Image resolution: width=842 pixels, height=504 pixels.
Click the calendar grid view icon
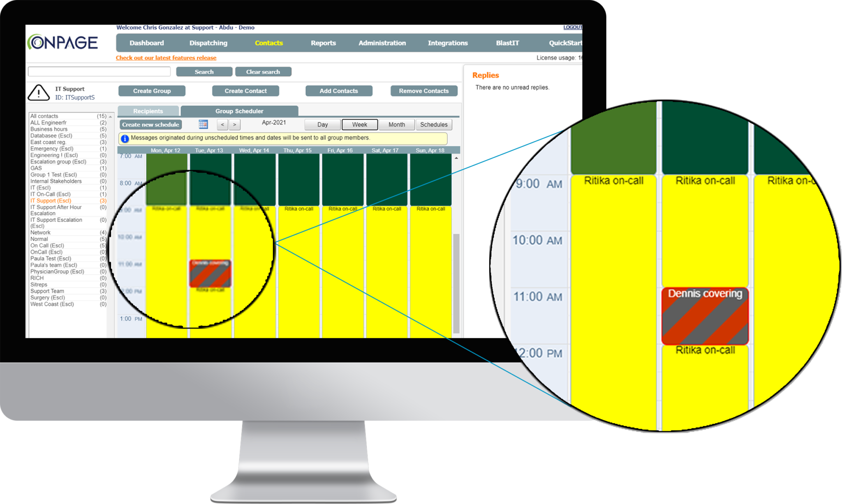[203, 125]
